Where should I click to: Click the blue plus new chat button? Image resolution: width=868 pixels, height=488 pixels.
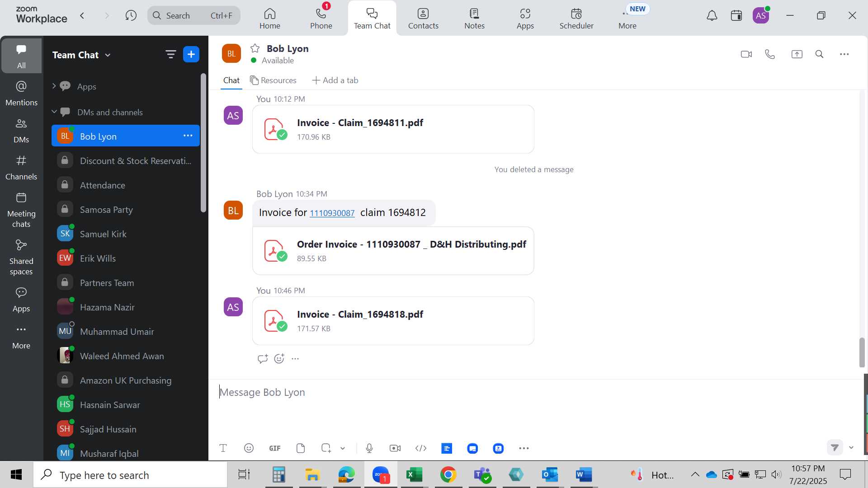191,55
